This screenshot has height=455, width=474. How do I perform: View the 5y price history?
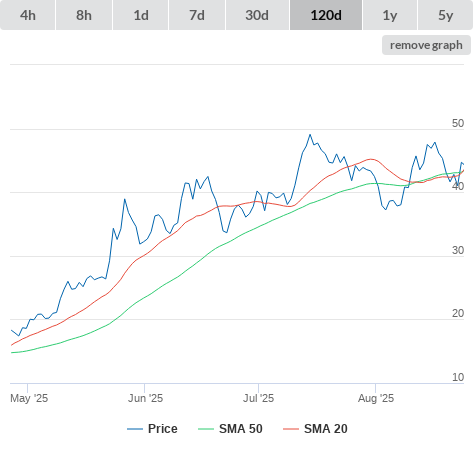[445, 15]
